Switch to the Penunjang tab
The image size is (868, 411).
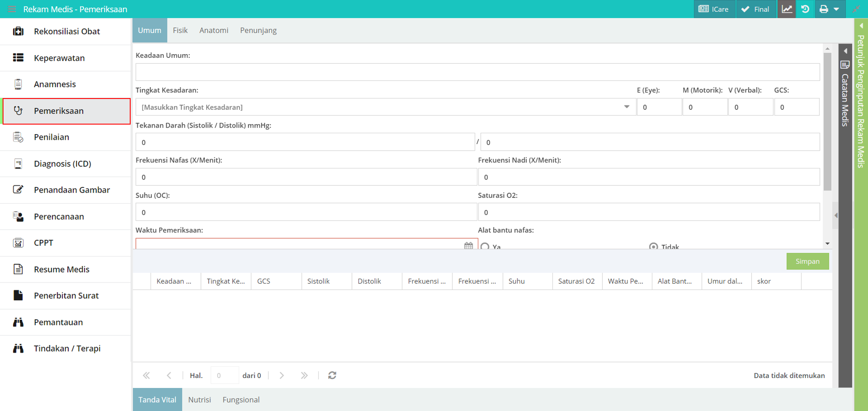(258, 30)
